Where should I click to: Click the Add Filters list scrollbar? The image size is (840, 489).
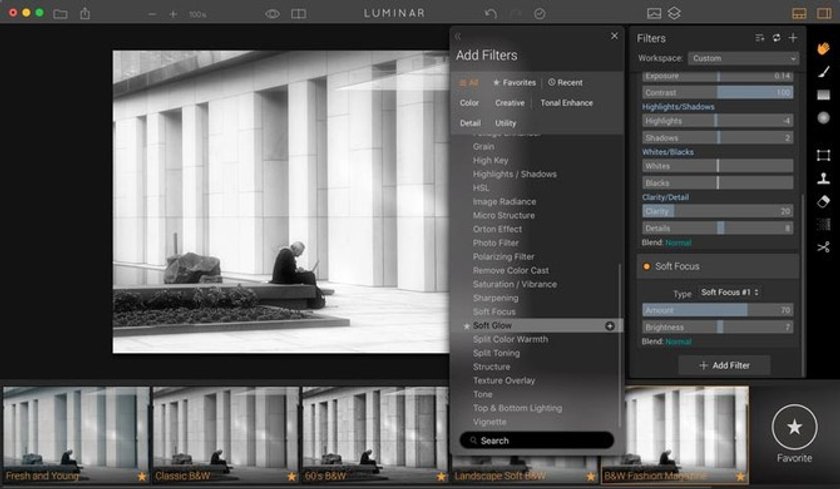point(619,343)
